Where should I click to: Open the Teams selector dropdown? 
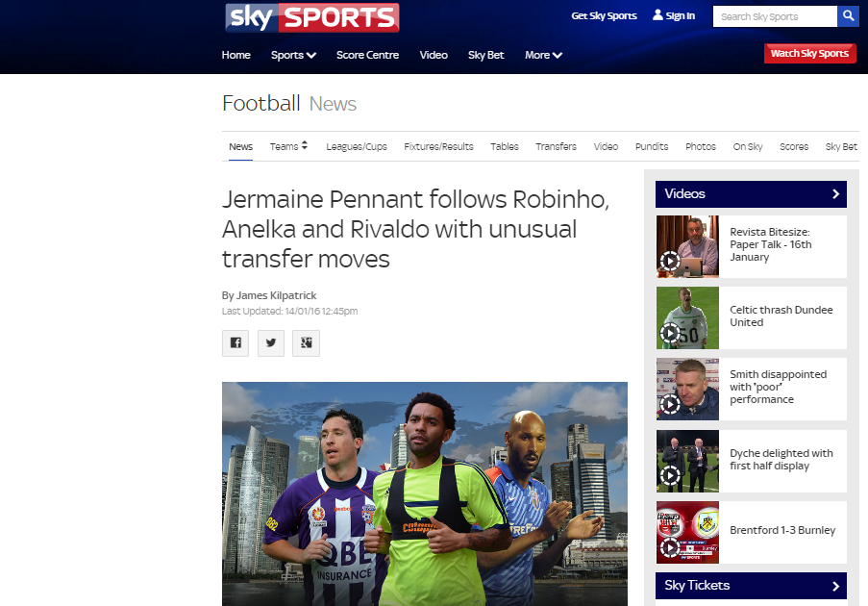[288, 146]
